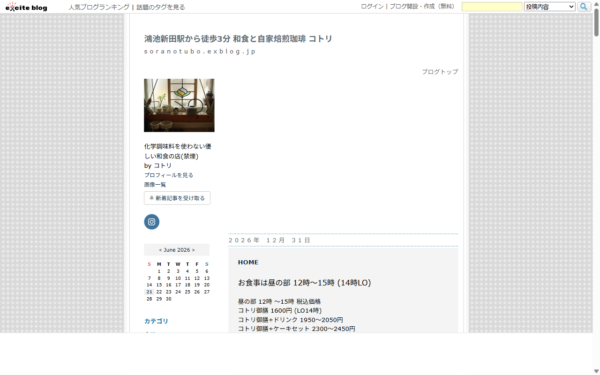The width and height of the screenshot is (600, 375).
Task: Open the Instagram icon link
Action: (x=152, y=222)
